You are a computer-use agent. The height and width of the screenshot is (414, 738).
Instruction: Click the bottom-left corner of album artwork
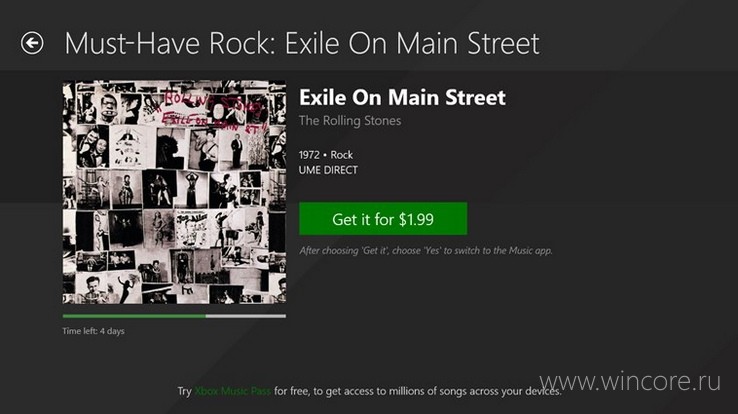click(65, 302)
